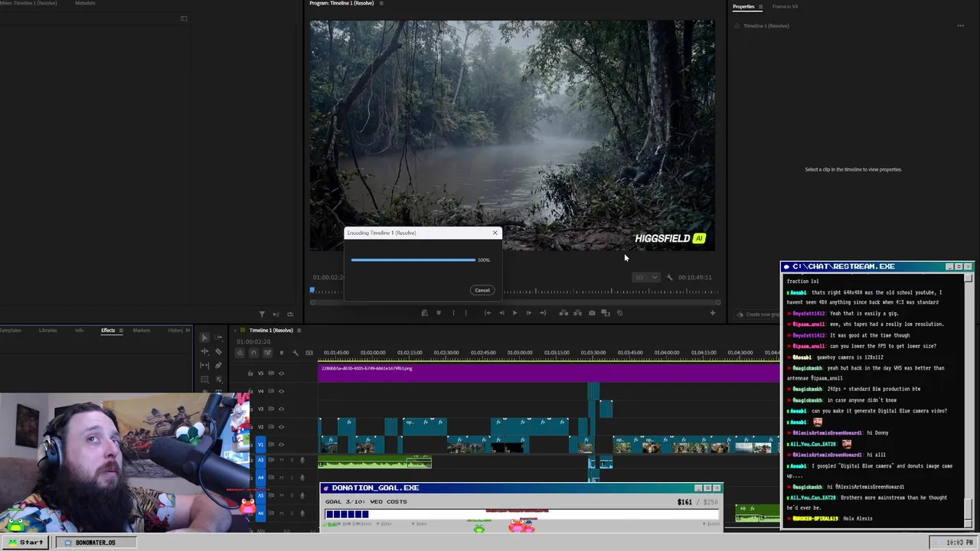This screenshot has height=551, width=980.
Task: Click the Overwrite button in Program monitor
Action: [577, 313]
